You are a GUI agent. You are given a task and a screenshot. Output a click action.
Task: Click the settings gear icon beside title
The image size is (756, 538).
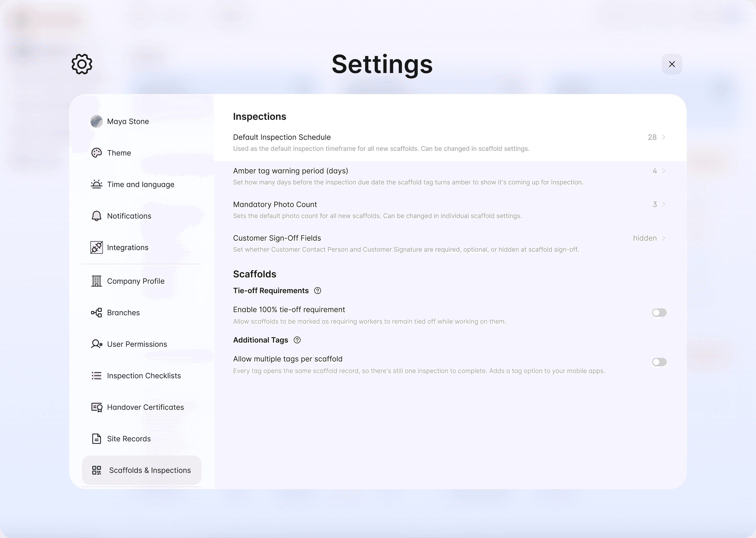[x=82, y=64]
